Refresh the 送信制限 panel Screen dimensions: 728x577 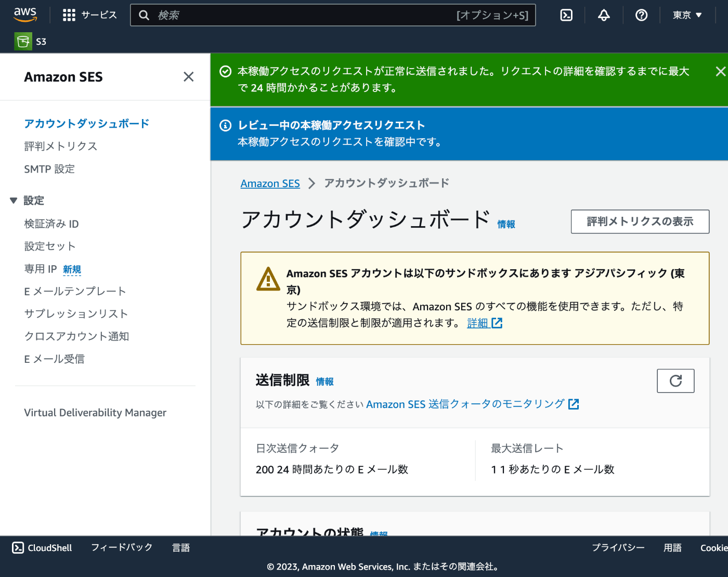[675, 381]
